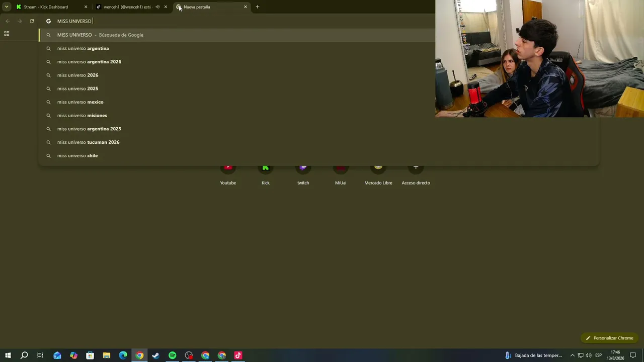
Task: Select the 'miss universo chile' suggestion
Action: coord(318,155)
